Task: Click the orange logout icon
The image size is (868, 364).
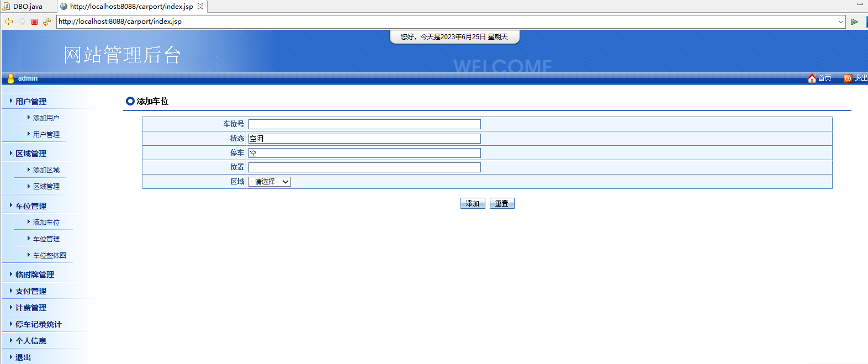Action: pyautogui.click(x=848, y=78)
